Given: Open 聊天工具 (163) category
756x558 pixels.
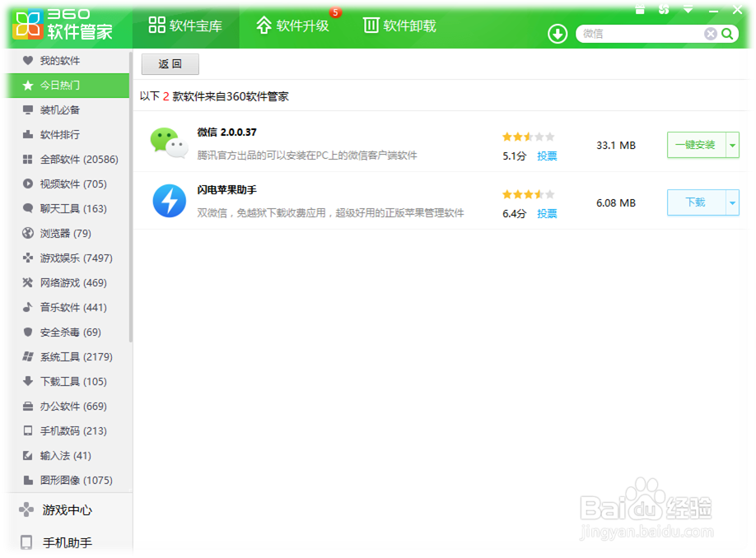Looking at the screenshot, I should 67,209.
